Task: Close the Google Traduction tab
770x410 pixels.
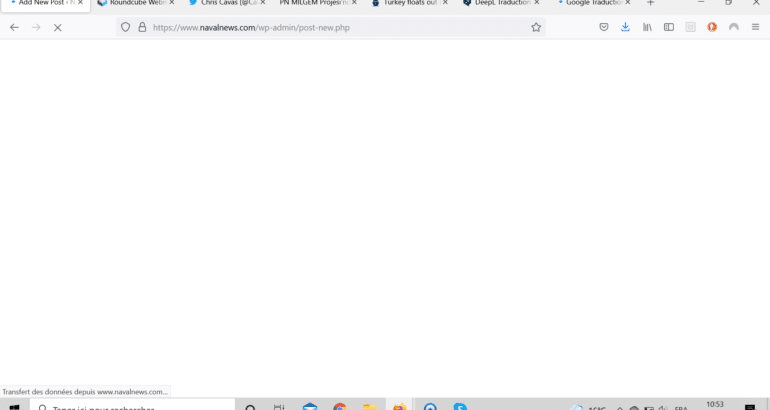Action: click(630, 3)
